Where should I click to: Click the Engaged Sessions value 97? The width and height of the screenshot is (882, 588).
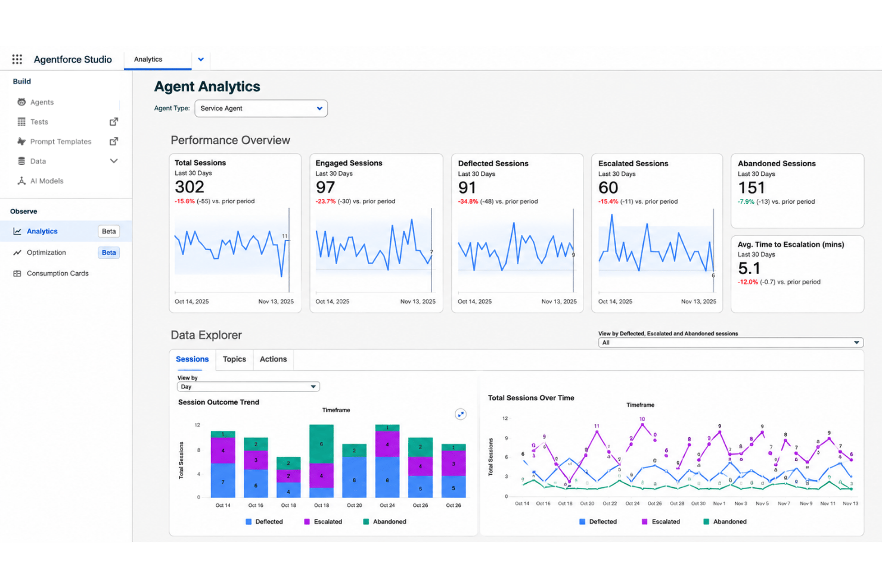(325, 187)
